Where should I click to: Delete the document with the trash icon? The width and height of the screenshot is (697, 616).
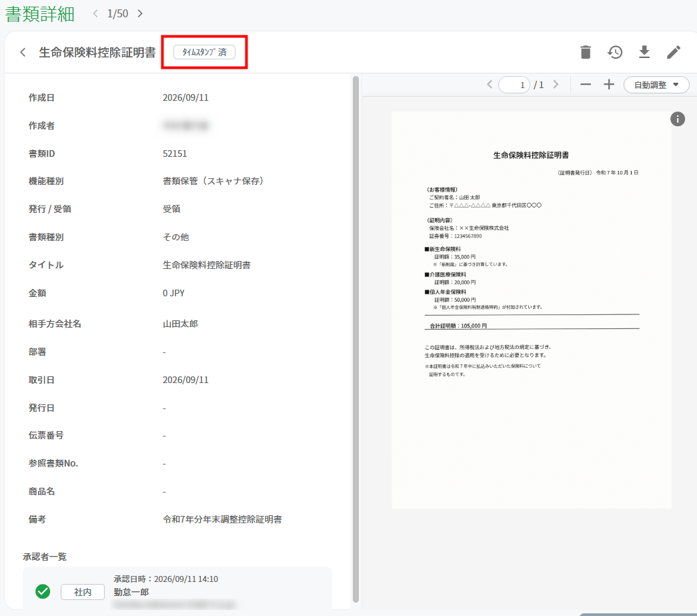click(x=586, y=52)
